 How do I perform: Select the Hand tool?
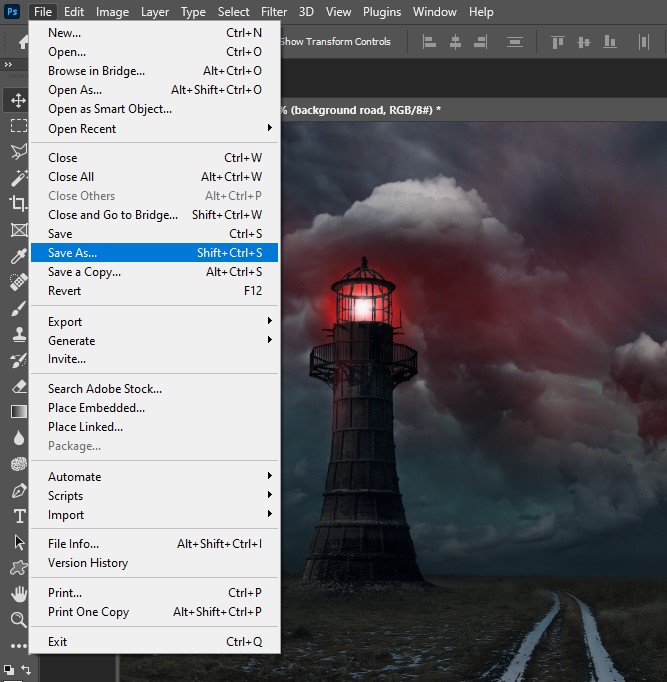[18, 594]
